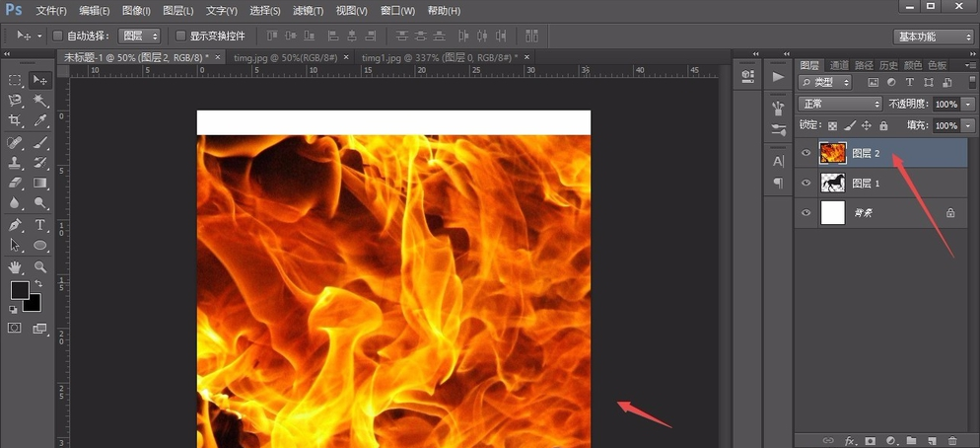The height and width of the screenshot is (448, 980).
Task: Select the Crop tool
Action: coord(15,121)
